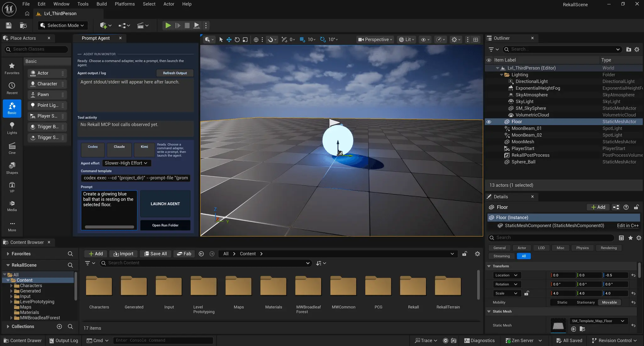Open the Perspective viewport type dropdown
The height and width of the screenshot is (346, 644).
(375, 40)
